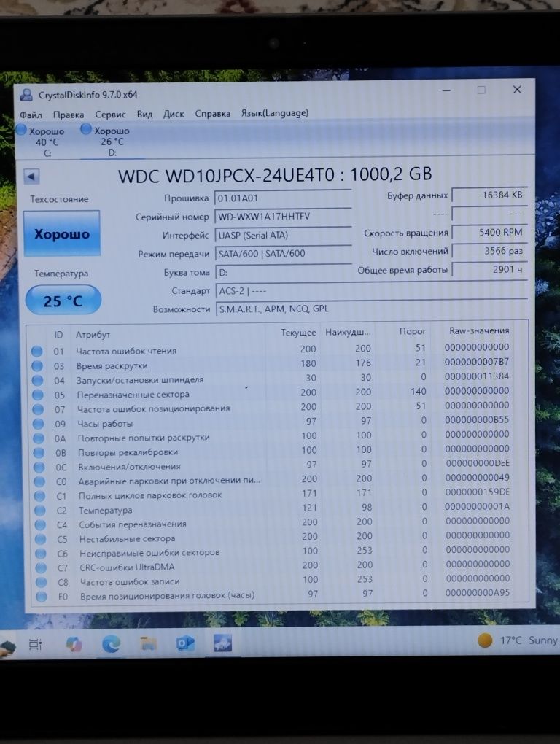Click status dot for attribute 07
The image size is (560, 744).
(38, 409)
